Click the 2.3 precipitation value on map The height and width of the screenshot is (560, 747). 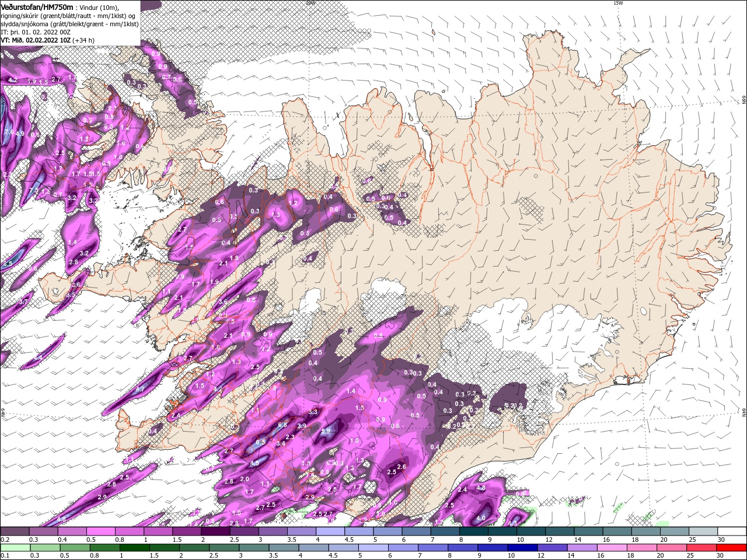[291, 437]
